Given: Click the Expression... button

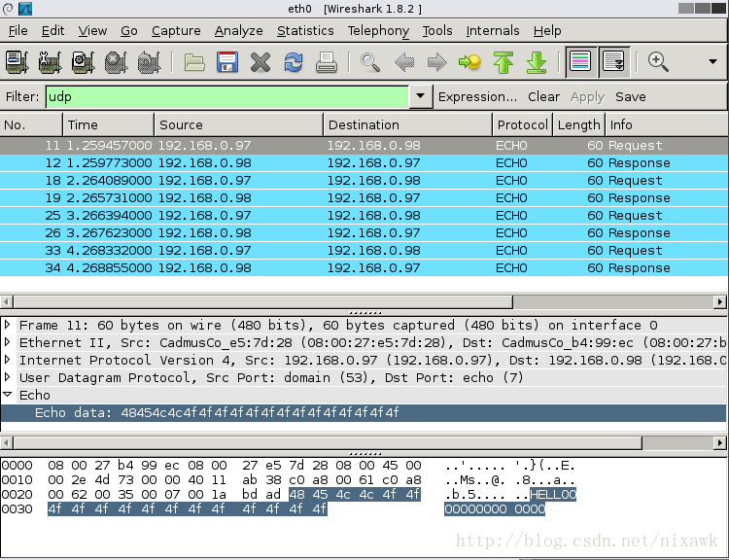Looking at the screenshot, I should [x=477, y=97].
